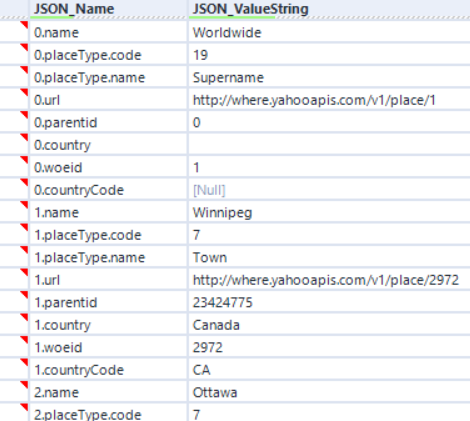
Task: Select the 0.url name cell
Action: (x=108, y=100)
